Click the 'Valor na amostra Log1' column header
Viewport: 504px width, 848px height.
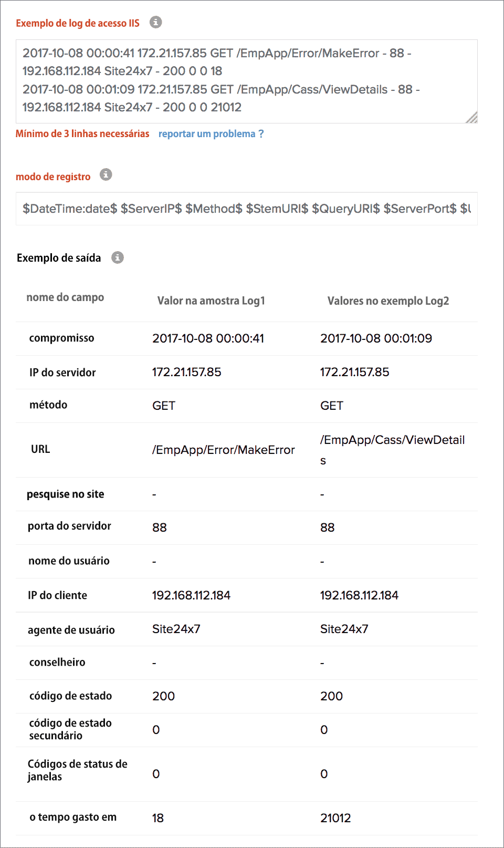[211, 301]
